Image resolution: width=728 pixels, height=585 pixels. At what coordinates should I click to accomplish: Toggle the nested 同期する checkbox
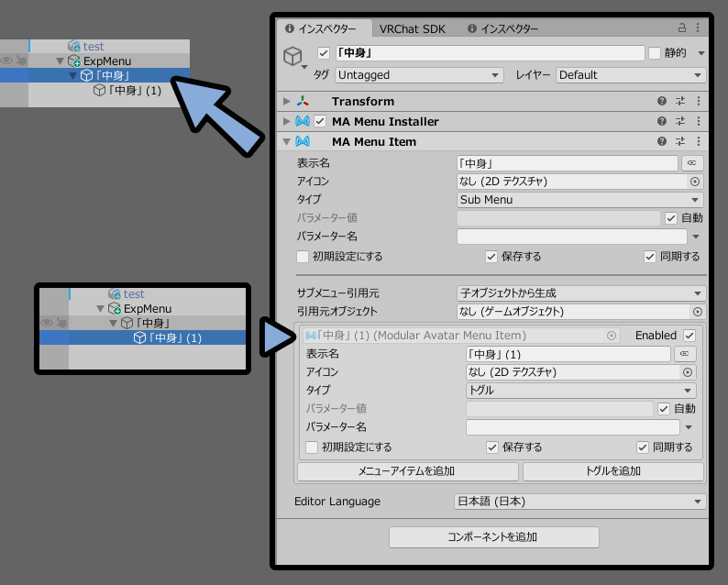point(643,447)
